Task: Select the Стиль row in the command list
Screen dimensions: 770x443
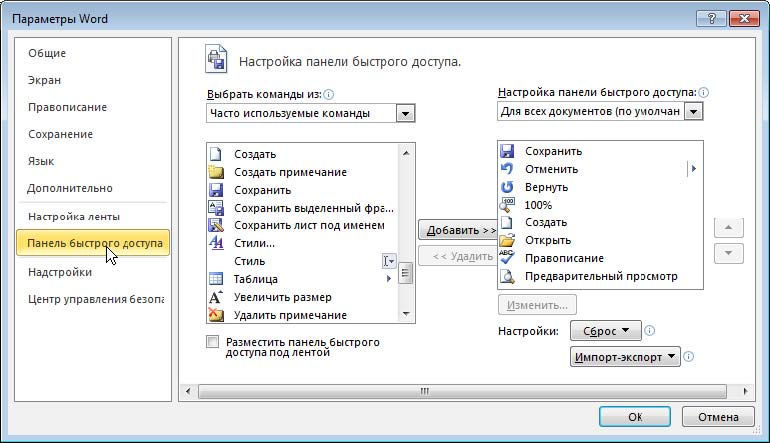Action: tap(302, 261)
